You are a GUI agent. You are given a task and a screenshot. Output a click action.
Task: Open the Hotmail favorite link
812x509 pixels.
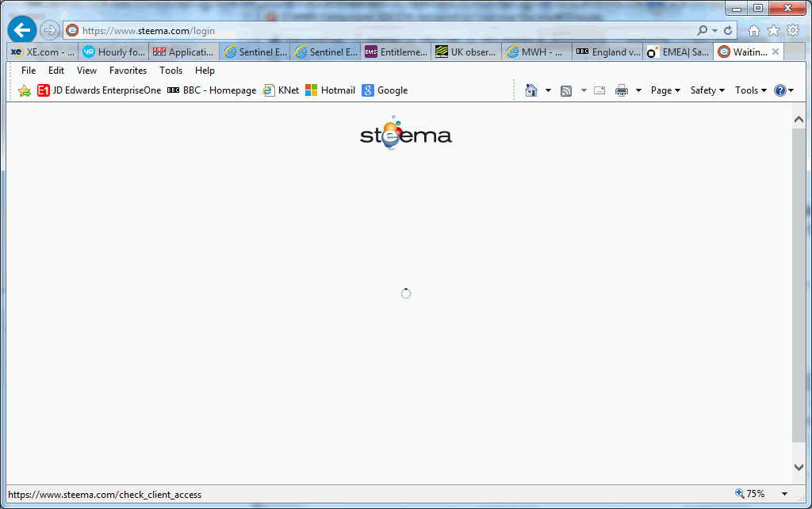point(331,90)
